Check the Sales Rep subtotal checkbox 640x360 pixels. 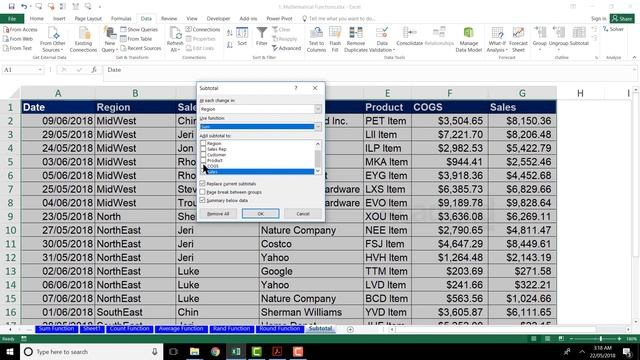tap(203, 149)
